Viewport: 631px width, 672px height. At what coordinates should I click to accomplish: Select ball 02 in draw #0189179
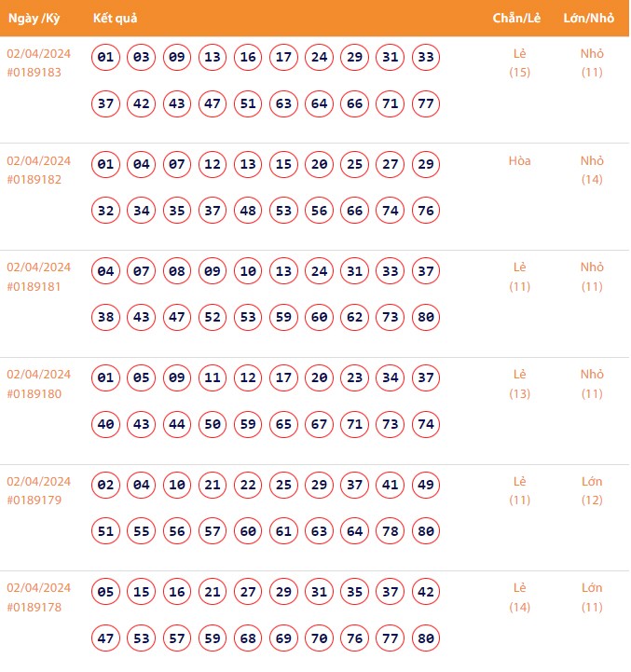coord(106,486)
